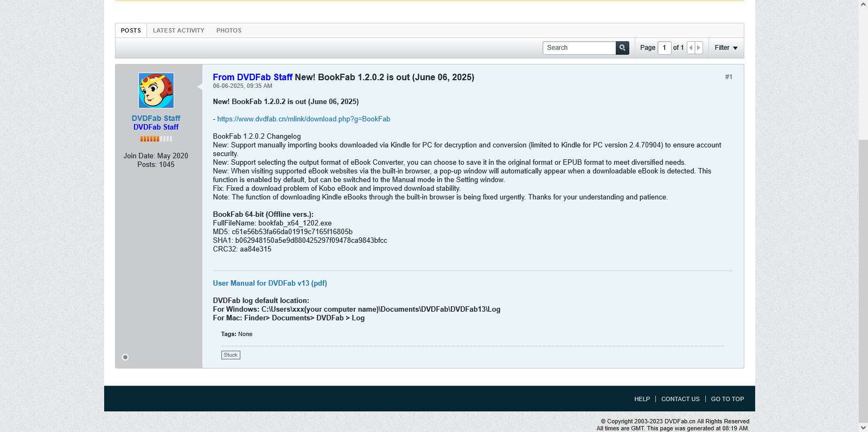Go to next page arrow

(699, 48)
